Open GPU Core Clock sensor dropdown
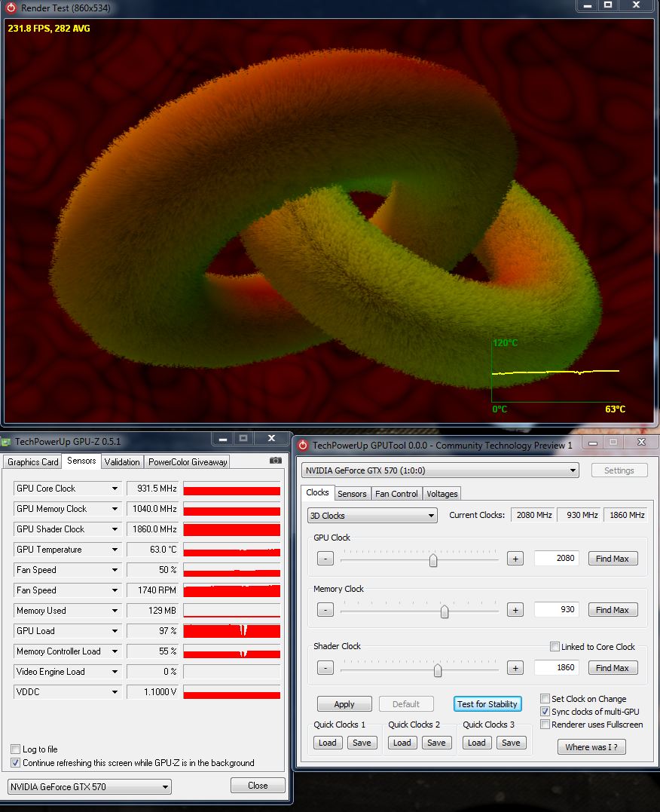Viewport: 660px width, 812px height. pos(115,489)
